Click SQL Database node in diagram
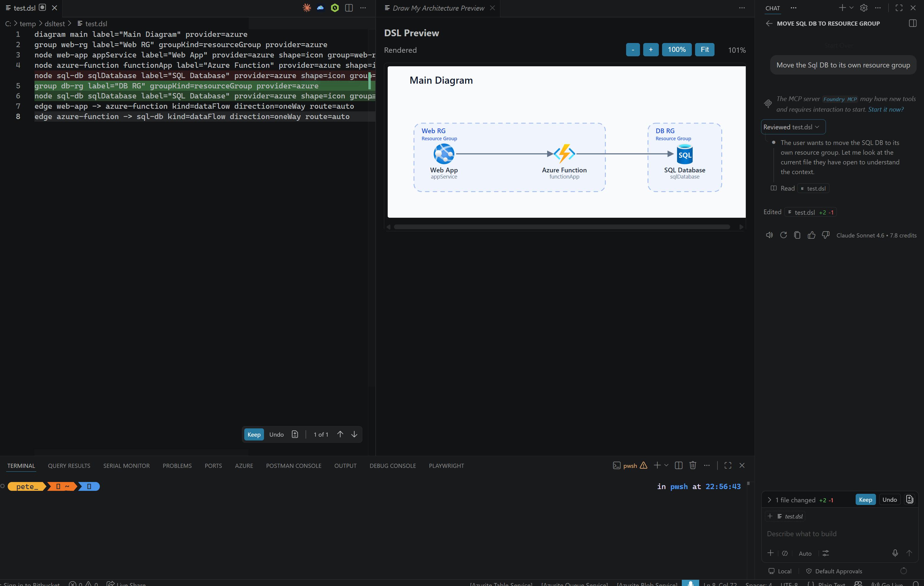The image size is (924, 586). [x=684, y=161]
